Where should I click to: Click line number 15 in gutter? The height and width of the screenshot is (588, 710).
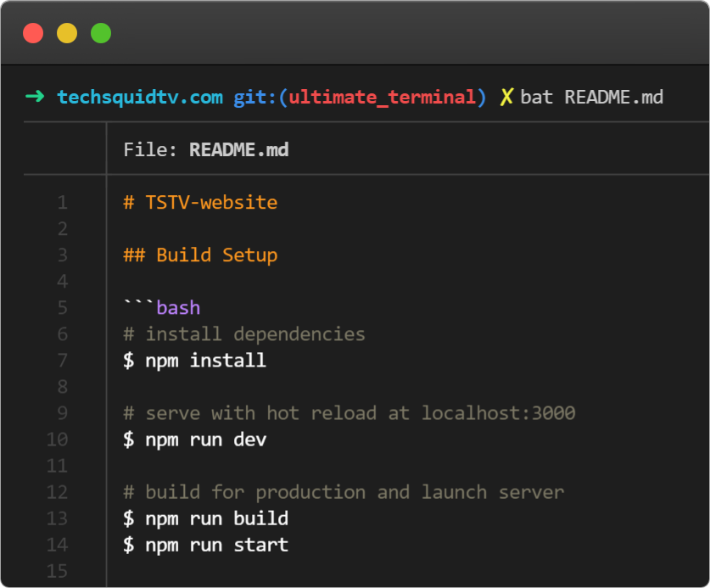57,571
